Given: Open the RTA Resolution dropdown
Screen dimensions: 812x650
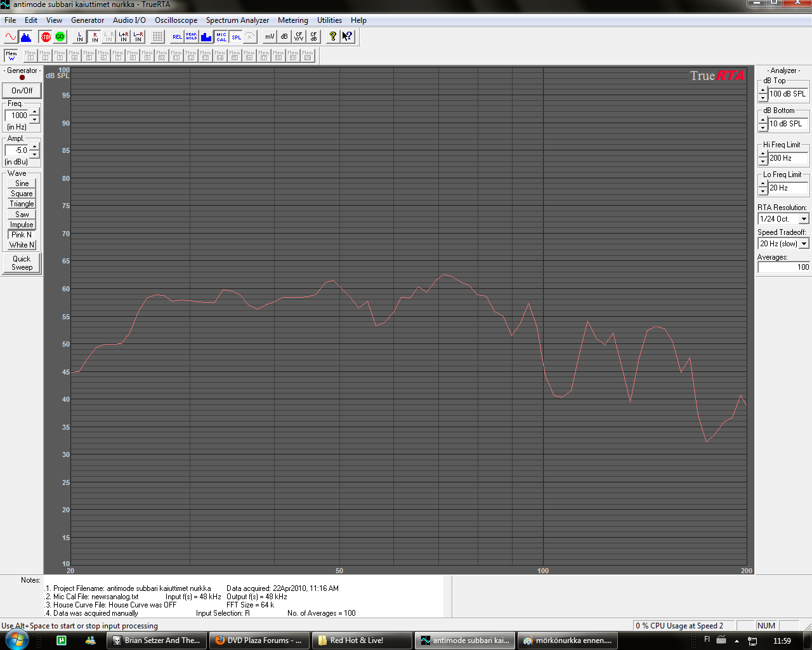Looking at the screenshot, I should [804, 219].
